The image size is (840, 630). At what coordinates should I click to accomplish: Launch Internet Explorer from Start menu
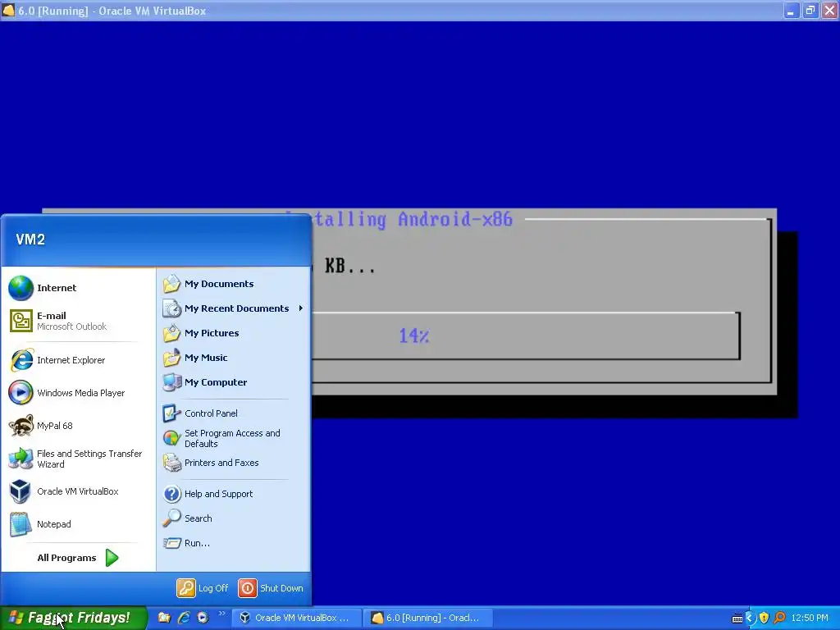(78, 360)
